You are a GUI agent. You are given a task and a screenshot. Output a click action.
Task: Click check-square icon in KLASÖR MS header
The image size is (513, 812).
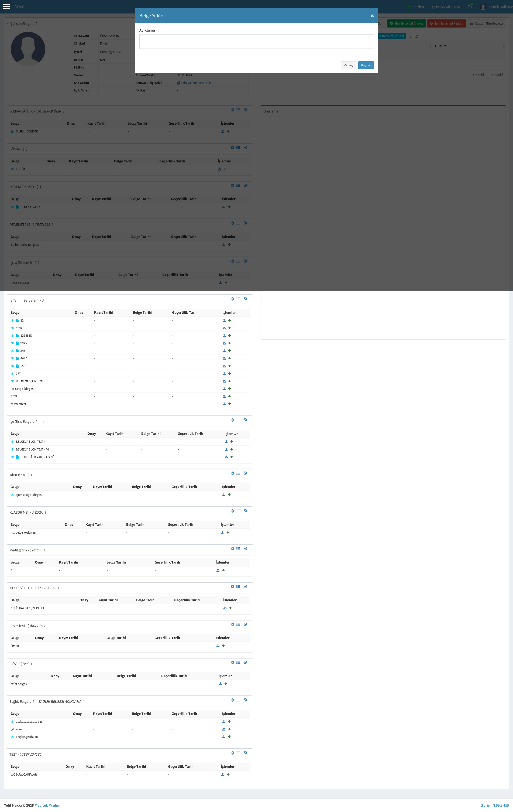(245, 511)
